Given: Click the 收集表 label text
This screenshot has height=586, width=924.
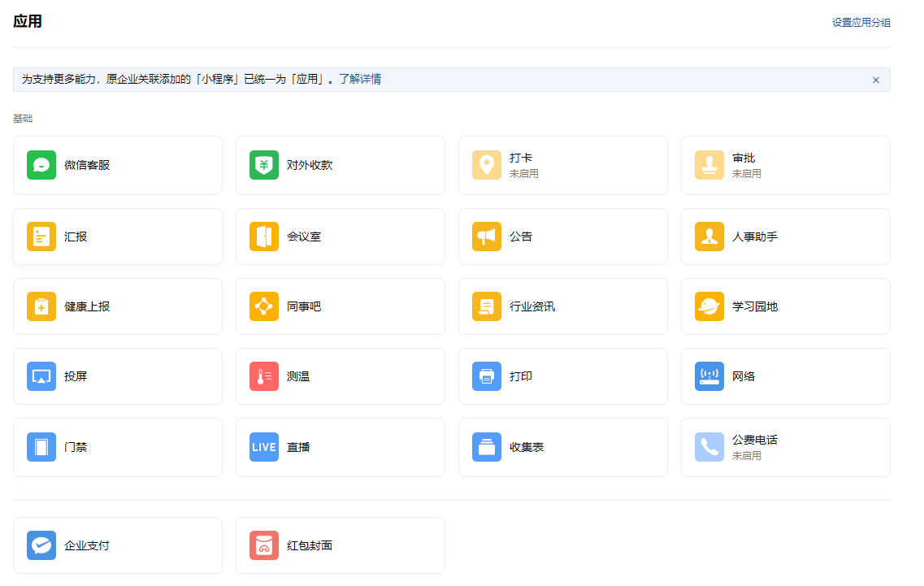Looking at the screenshot, I should tap(527, 447).
